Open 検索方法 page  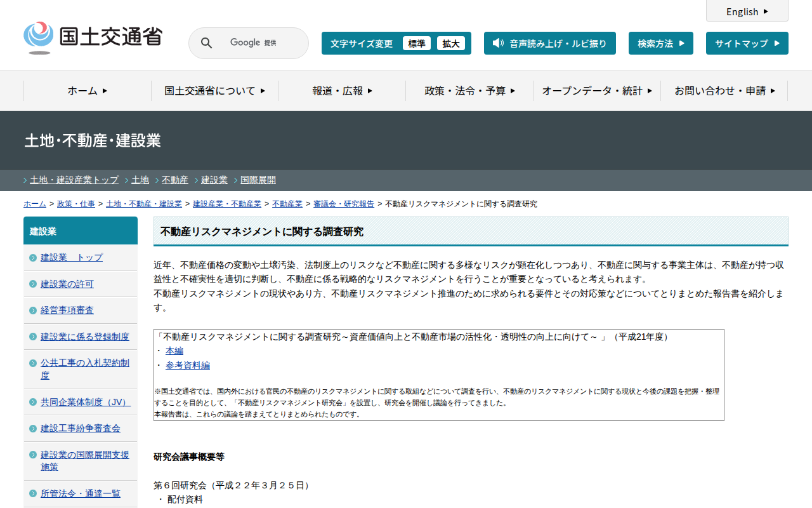point(661,43)
